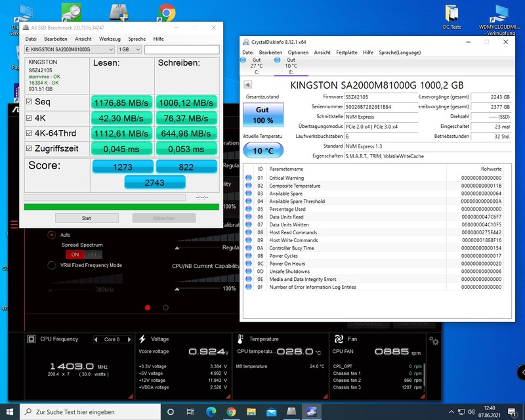525x420 pixels.
Task: Open Datei menu in AS SSD Benchmark
Action: (x=31, y=39)
